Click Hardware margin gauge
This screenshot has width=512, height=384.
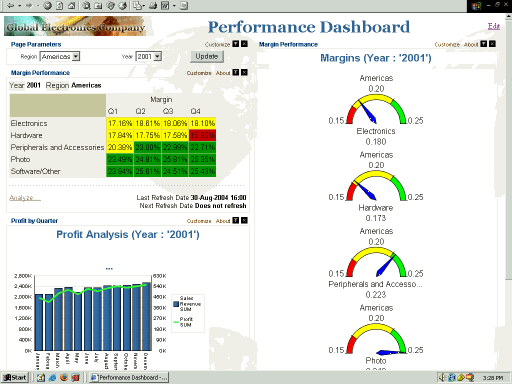click(x=376, y=186)
